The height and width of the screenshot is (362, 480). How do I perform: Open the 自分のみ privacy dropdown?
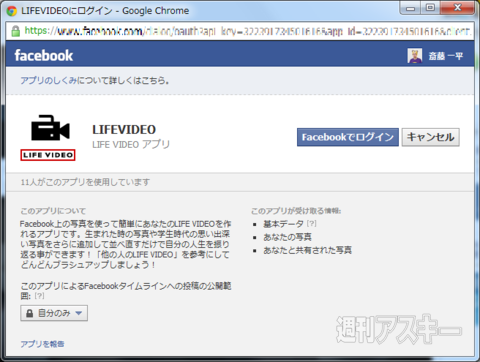[54, 313]
